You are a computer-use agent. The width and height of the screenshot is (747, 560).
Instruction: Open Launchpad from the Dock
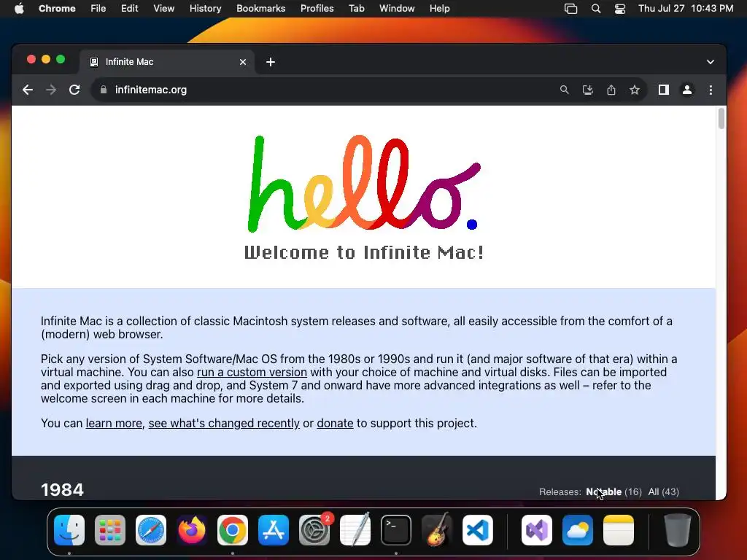click(x=110, y=530)
